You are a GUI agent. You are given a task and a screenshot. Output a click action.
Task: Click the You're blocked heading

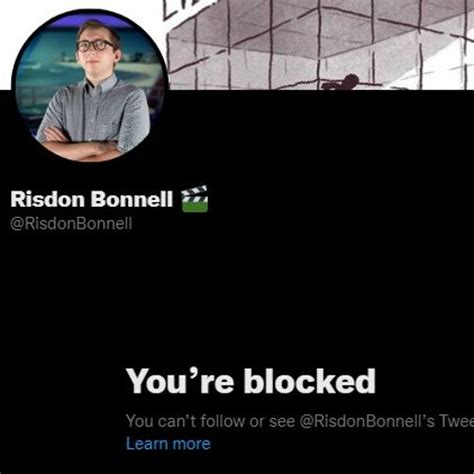251,381
